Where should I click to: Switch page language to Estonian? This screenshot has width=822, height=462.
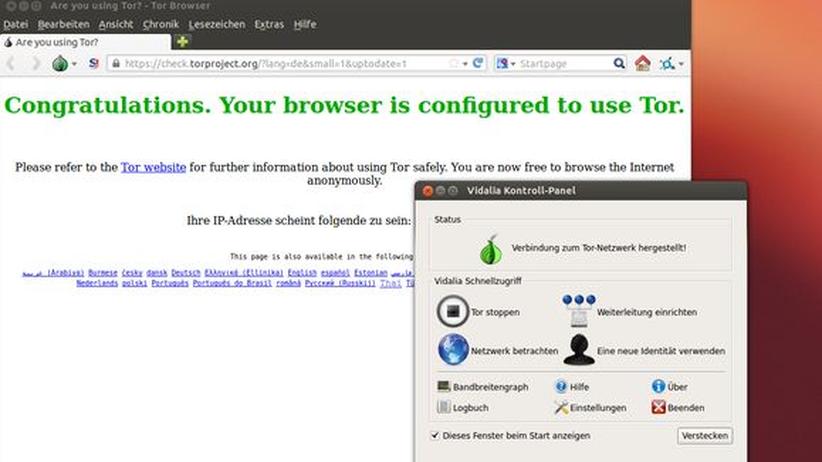[x=371, y=273]
